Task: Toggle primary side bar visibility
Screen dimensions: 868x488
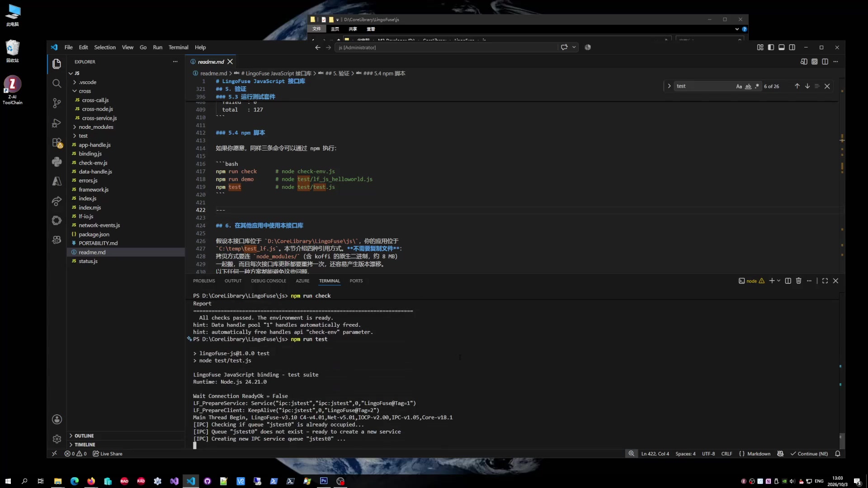Action: pos(771,47)
